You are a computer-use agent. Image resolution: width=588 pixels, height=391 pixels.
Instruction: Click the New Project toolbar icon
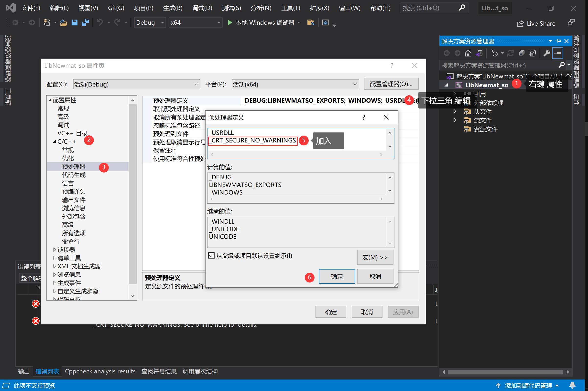coord(47,23)
